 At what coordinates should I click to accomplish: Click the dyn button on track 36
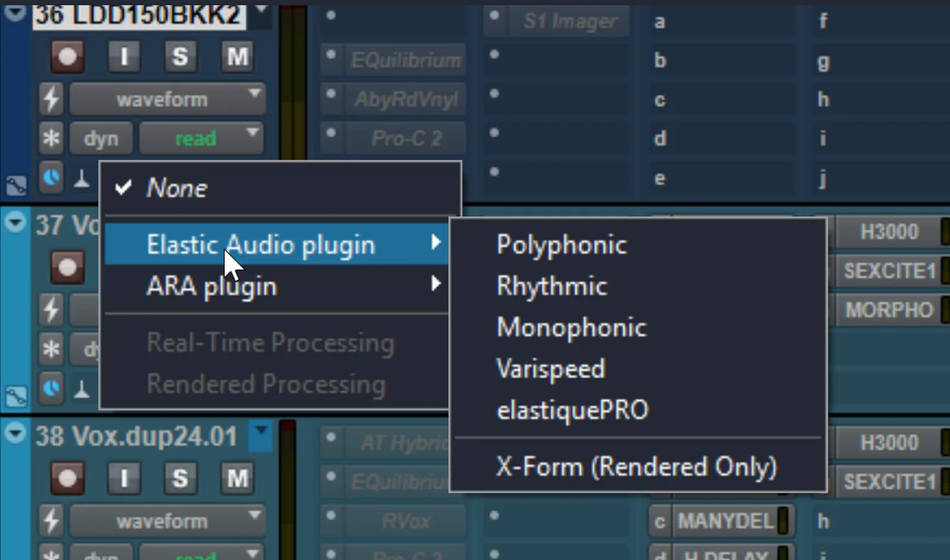[x=101, y=138]
